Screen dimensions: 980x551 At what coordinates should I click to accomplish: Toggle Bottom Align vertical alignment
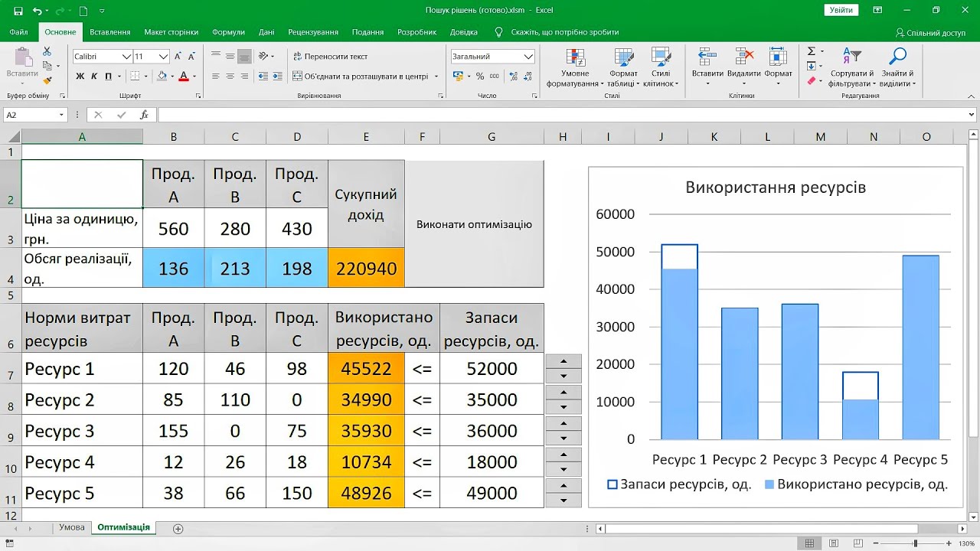coord(244,56)
